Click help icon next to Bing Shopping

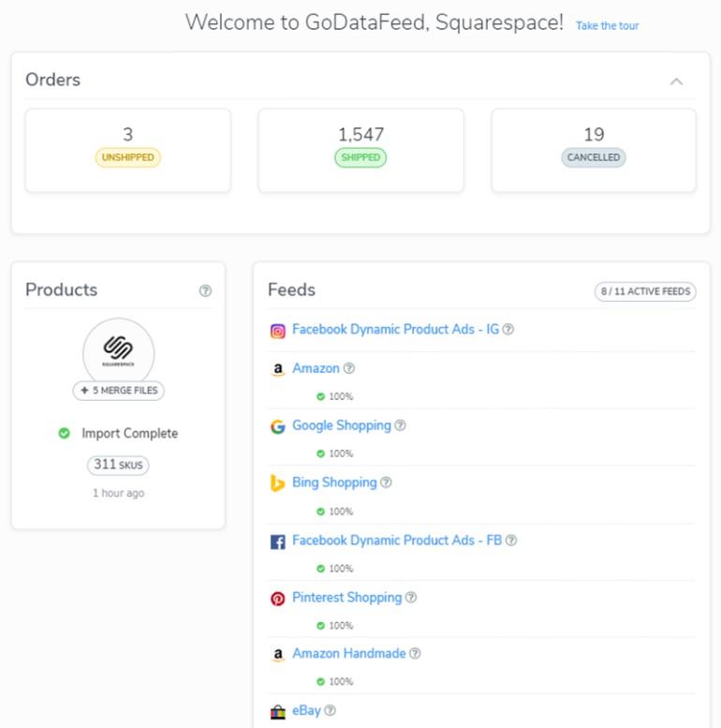386,483
